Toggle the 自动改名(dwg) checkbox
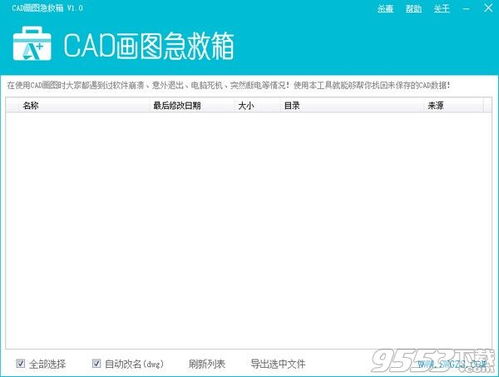The image size is (499, 377). [96, 363]
